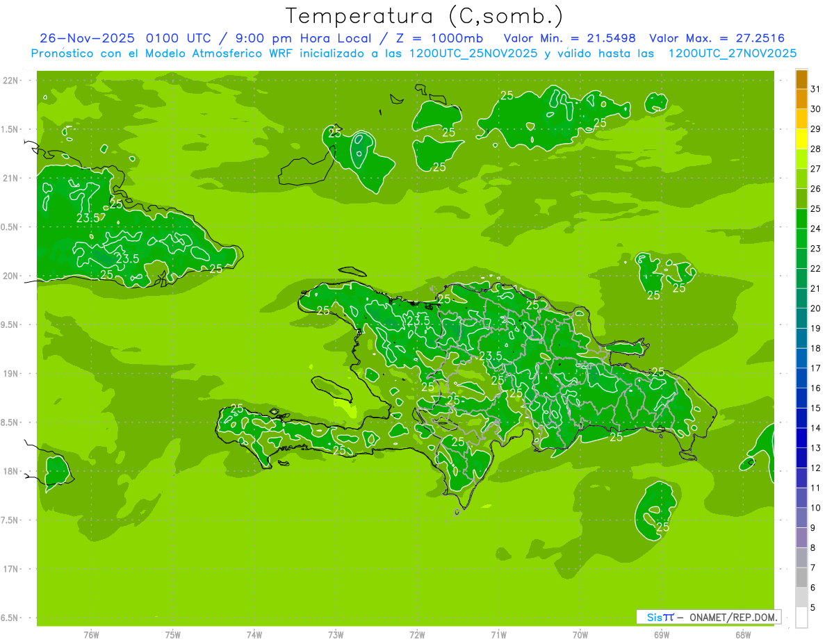Click the 74W longitude axis label
Image resolution: width=834 pixels, height=644 pixels.
(254, 635)
